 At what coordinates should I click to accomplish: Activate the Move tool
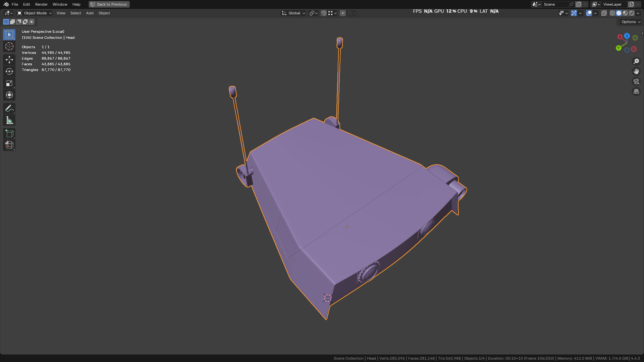pyautogui.click(x=9, y=60)
